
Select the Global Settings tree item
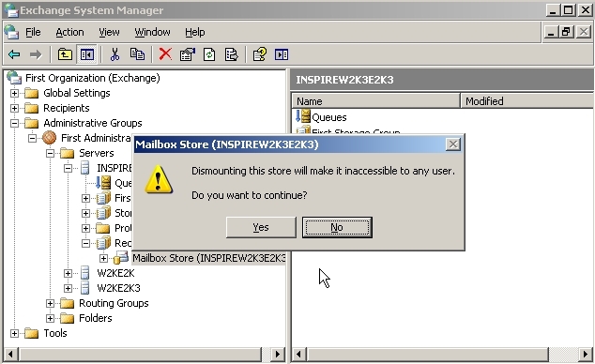coord(77,93)
